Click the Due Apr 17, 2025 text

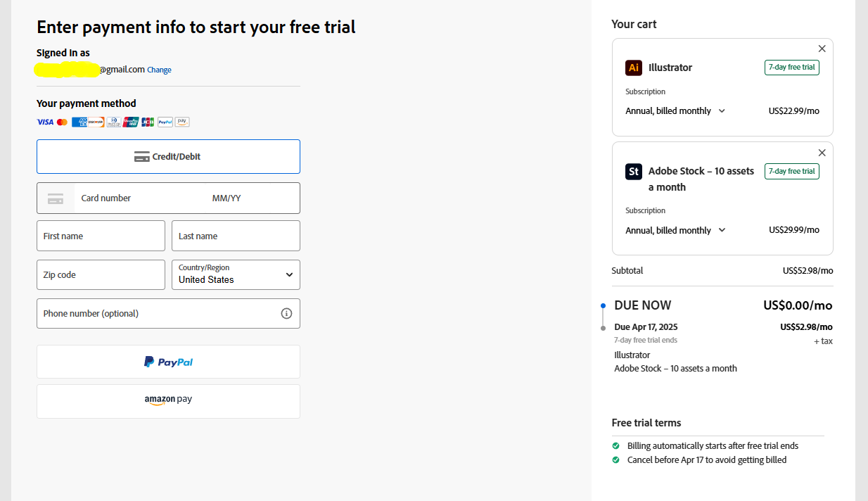click(x=646, y=327)
